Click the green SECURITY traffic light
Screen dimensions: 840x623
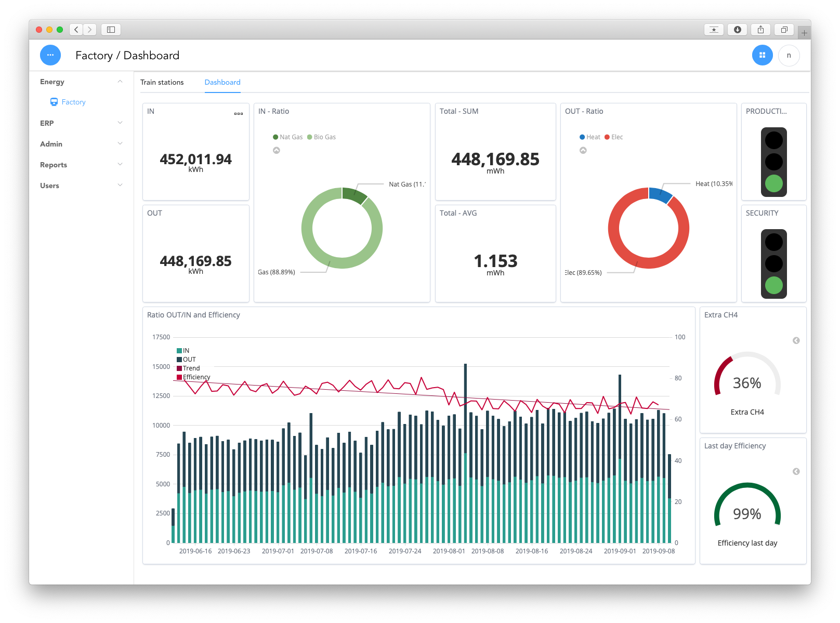[x=774, y=285]
